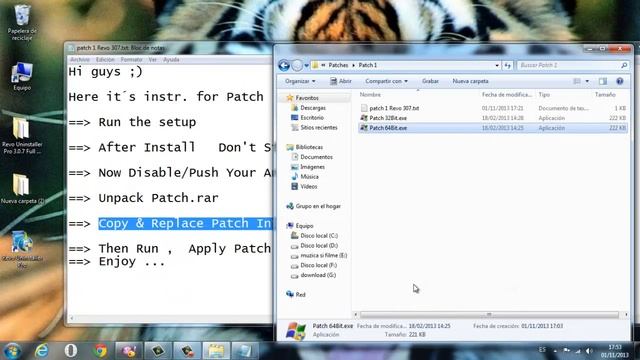
Task: Open the Recycle Bin desktop icon
Action: click(x=22, y=22)
